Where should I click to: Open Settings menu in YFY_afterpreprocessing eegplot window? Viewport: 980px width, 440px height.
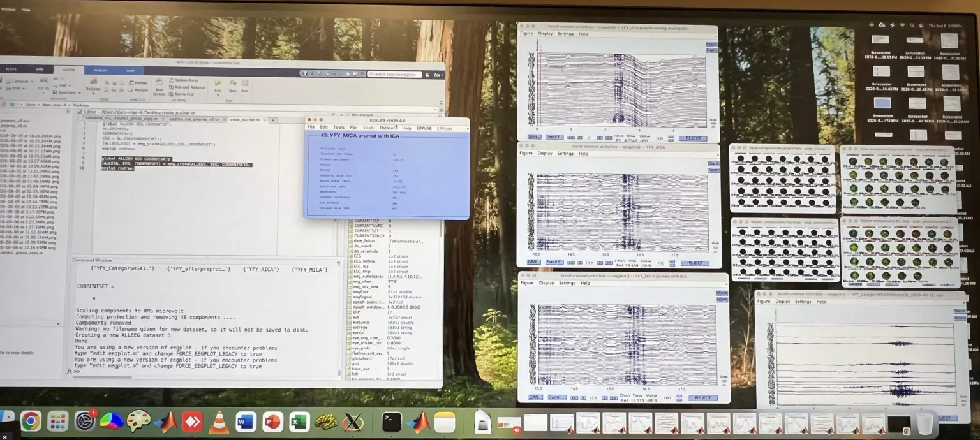tap(565, 33)
